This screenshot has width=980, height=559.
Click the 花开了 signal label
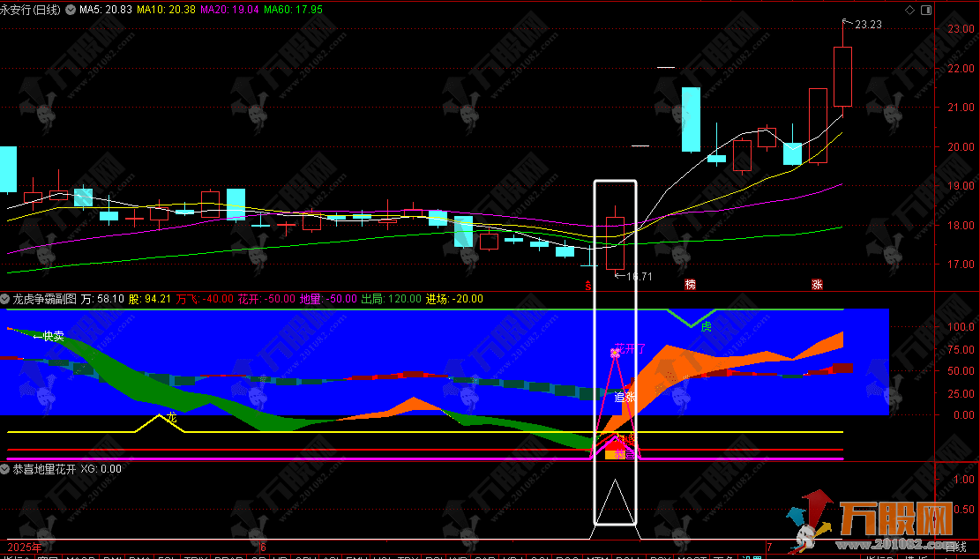pos(630,348)
